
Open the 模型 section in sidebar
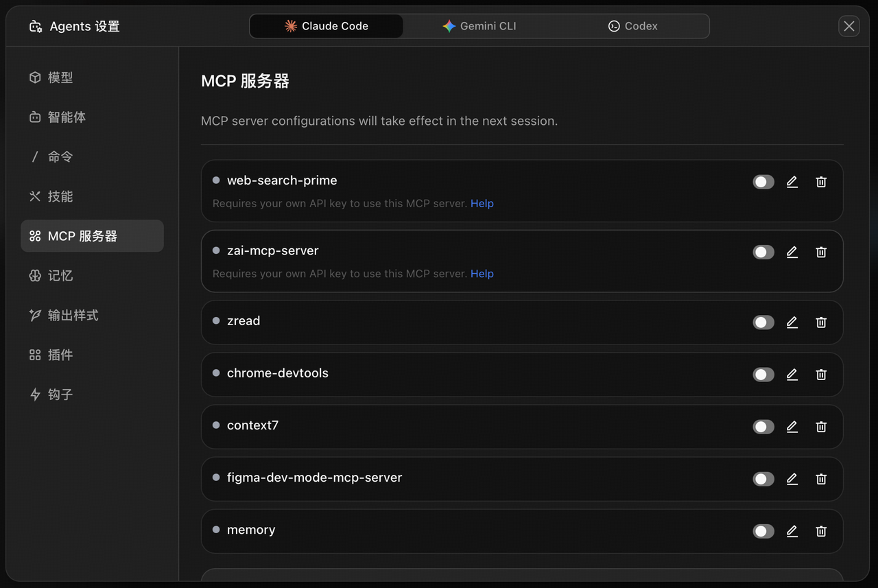pyautogui.click(x=60, y=78)
